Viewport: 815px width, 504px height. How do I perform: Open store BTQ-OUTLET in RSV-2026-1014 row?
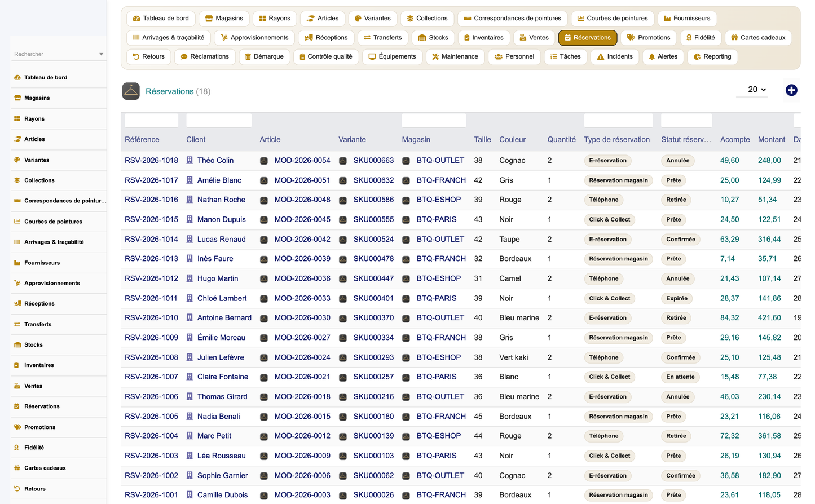pyautogui.click(x=440, y=240)
